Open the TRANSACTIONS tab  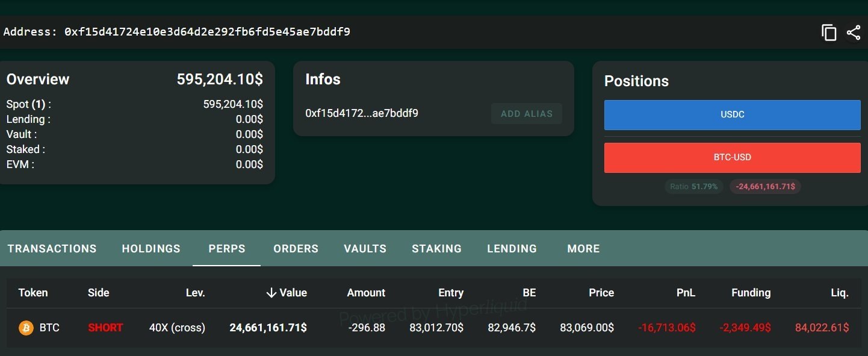pyautogui.click(x=52, y=249)
